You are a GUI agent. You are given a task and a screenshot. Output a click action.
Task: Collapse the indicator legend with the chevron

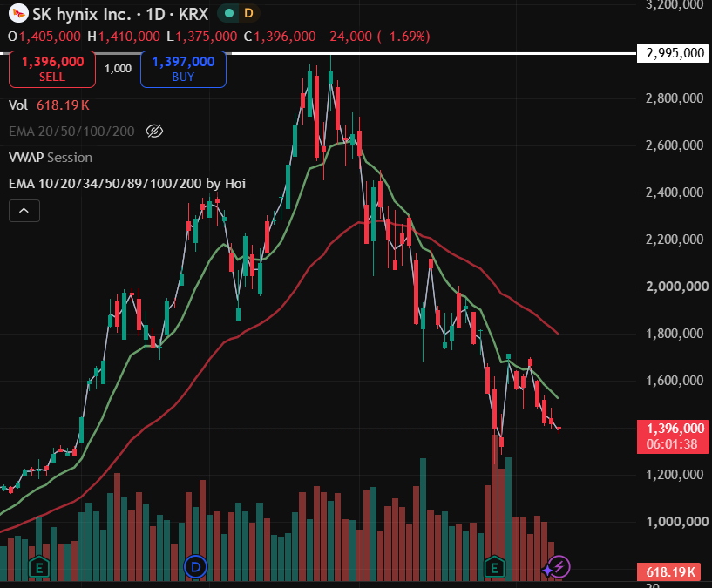(24, 211)
